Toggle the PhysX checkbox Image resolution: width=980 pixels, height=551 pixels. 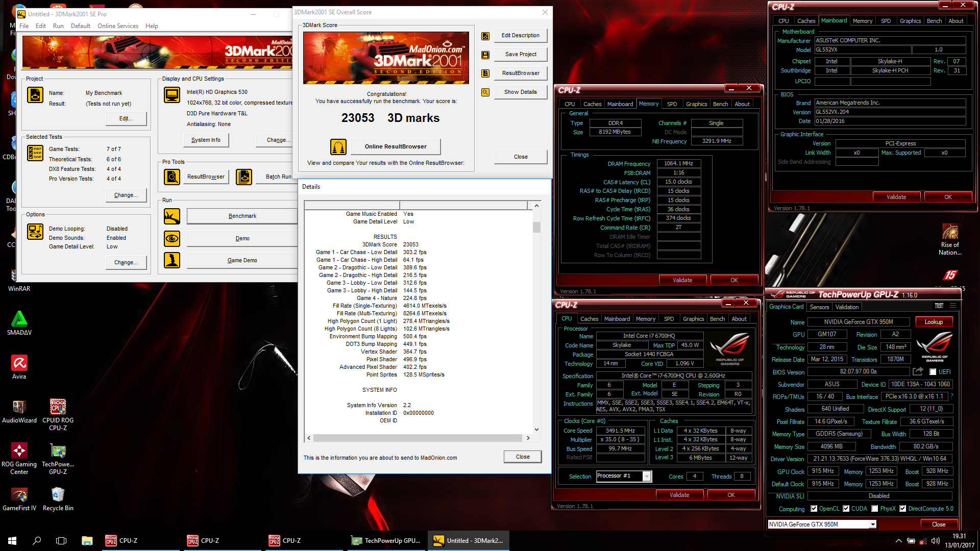pyautogui.click(x=875, y=509)
